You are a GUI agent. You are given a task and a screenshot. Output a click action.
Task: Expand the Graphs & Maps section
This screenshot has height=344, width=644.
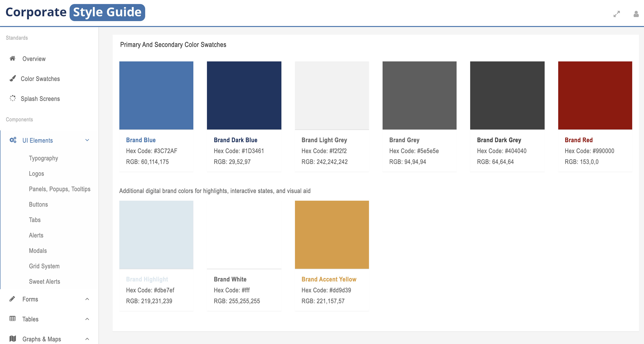point(87,338)
